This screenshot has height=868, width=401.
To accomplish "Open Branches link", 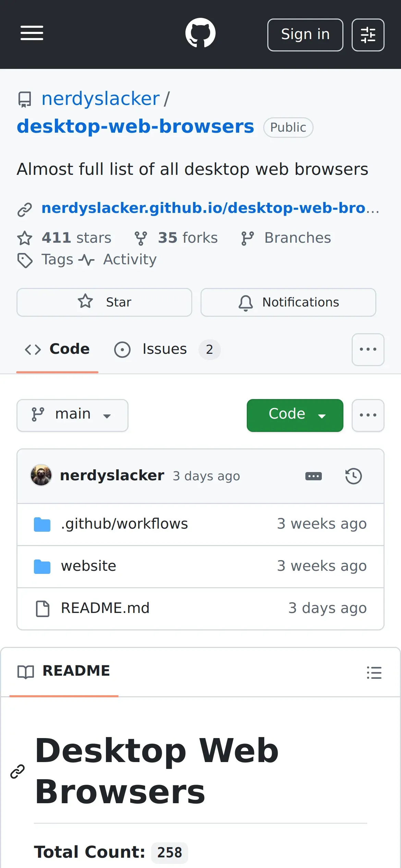I will 286,238.
